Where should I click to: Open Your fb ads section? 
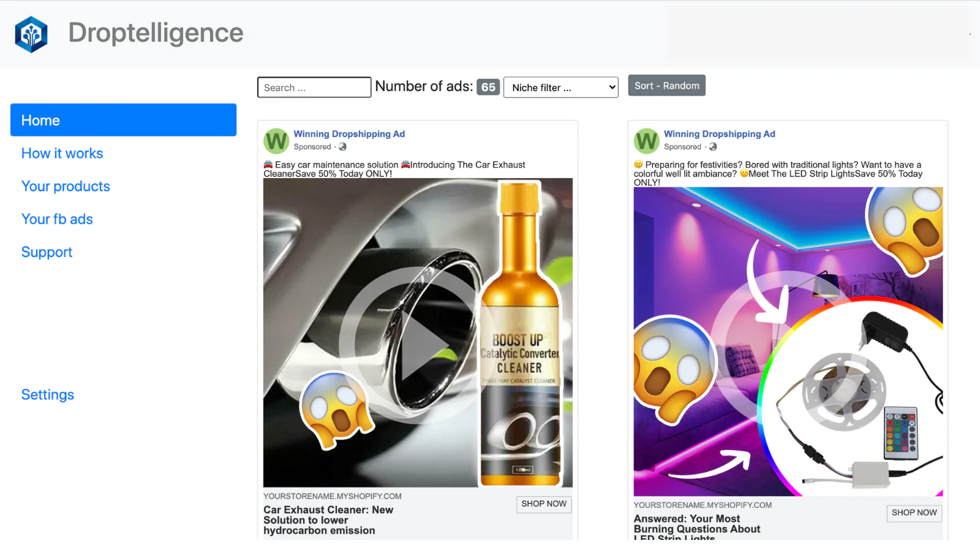point(57,219)
